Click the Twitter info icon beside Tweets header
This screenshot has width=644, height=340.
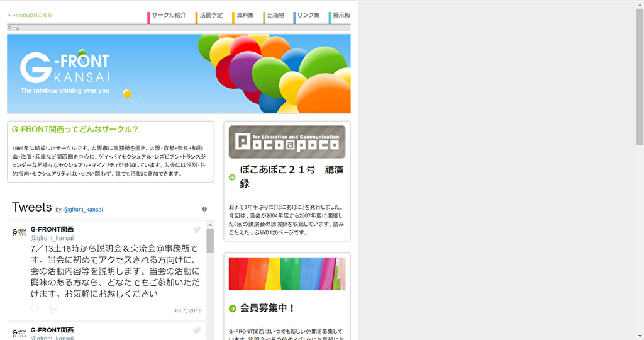(204, 209)
